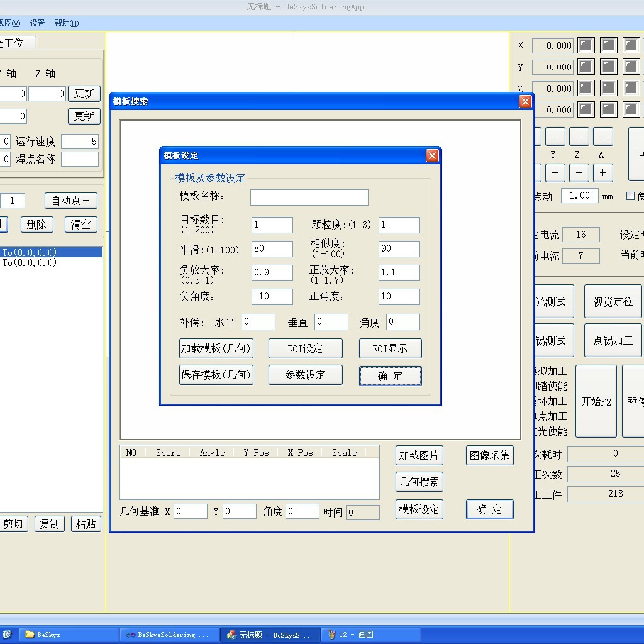
Task: Toggle checkbox right of the mm jog field
Action: pyautogui.click(x=630, y=196)
